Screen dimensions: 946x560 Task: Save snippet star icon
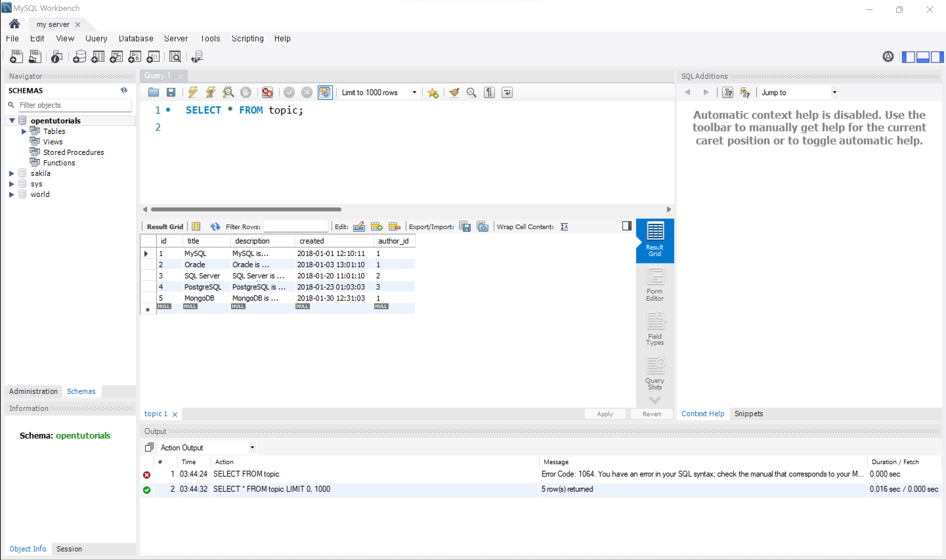click(433, 93)
